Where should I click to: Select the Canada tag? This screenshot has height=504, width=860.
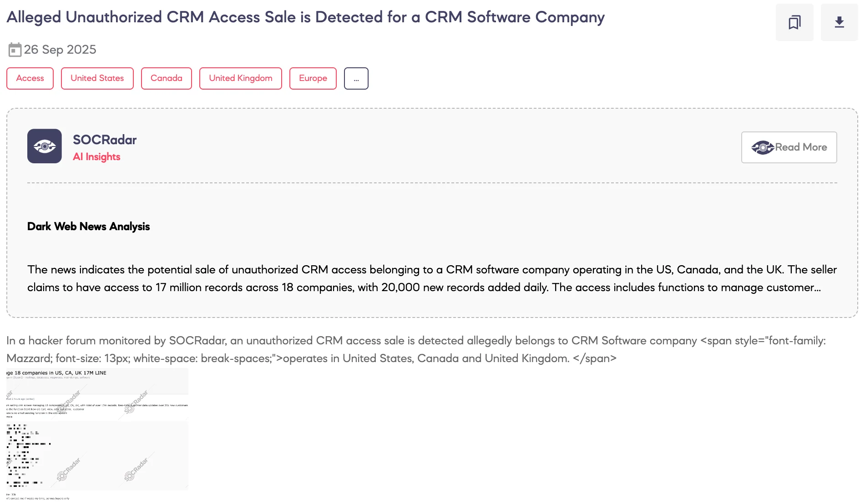pyautogui.click(x=166, y=78)
